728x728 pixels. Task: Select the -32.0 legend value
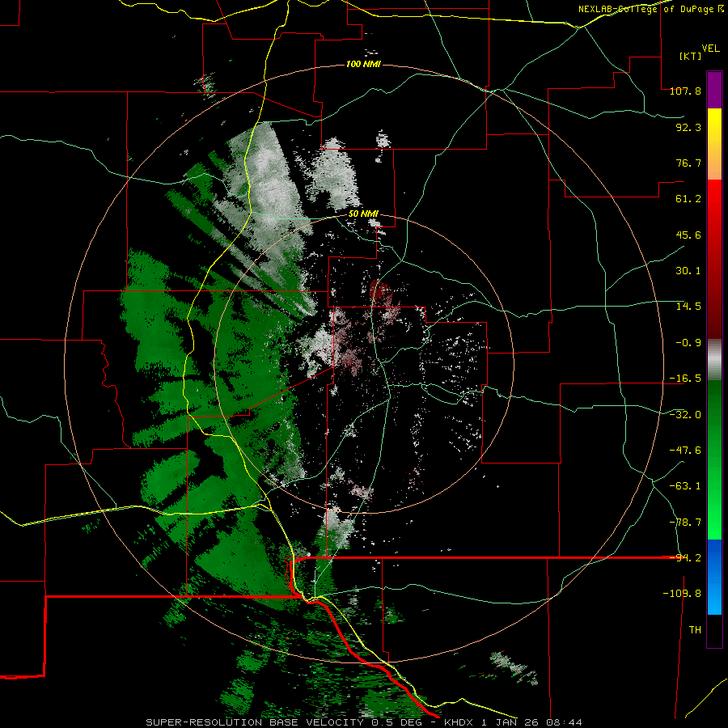pyautogui.click(x=685, y=415)
